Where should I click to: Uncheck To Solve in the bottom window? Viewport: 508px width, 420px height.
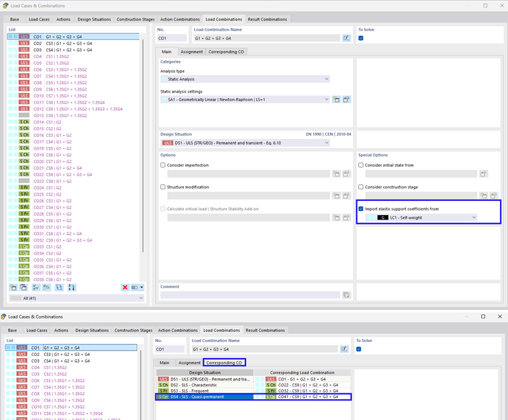point(359,349)
